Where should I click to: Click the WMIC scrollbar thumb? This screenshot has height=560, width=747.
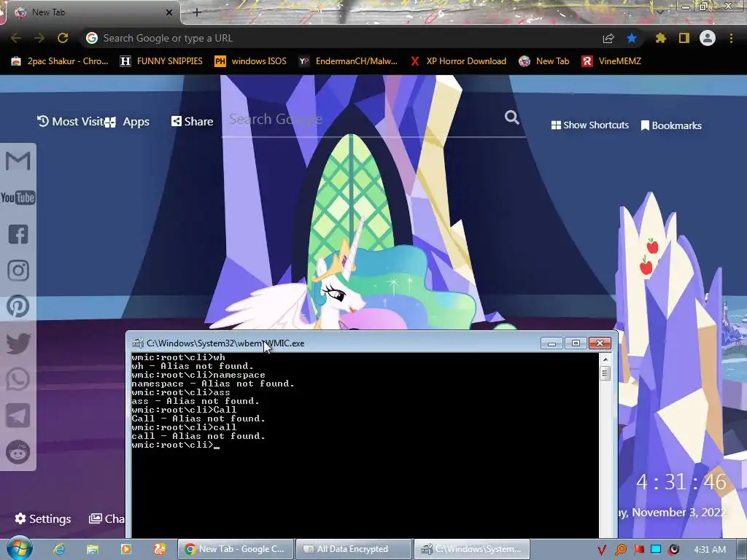605,373
